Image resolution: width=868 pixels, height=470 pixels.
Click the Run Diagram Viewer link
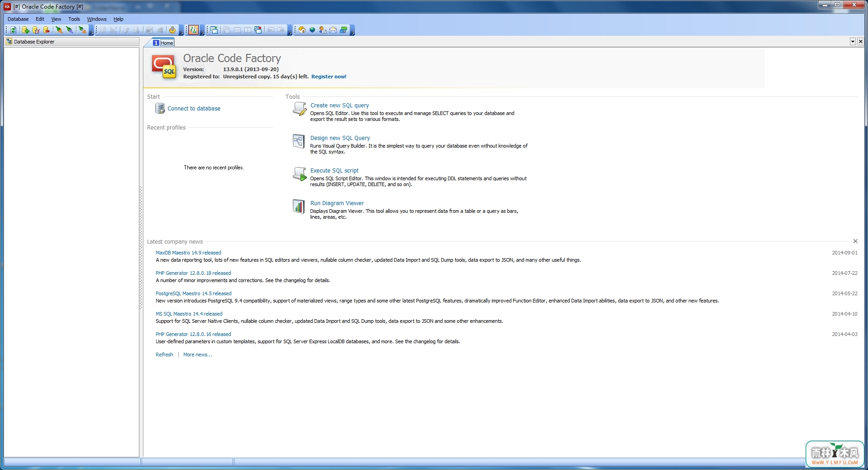[337, 203]
